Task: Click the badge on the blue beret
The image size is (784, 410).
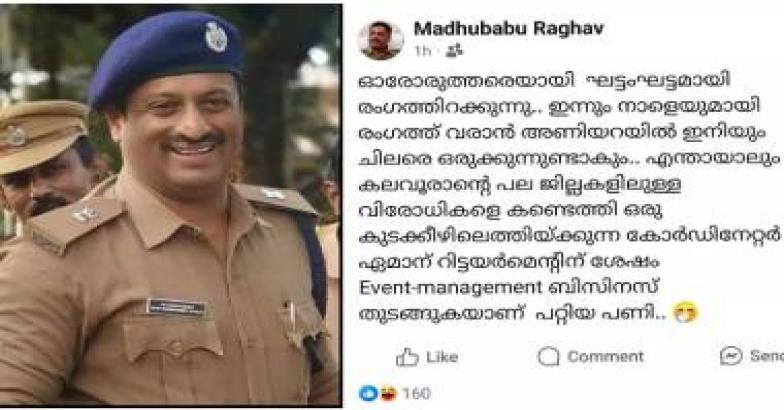Action: (216, 36)
